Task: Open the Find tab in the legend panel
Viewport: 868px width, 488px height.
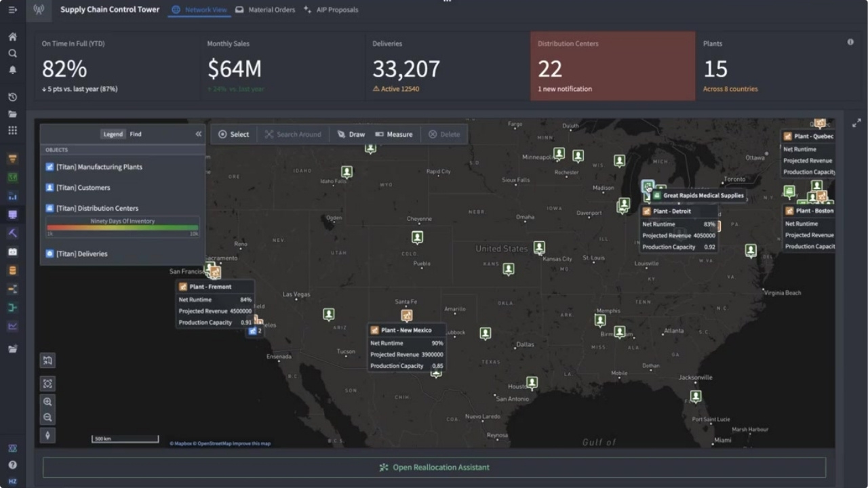Action: tap(135, 134)
